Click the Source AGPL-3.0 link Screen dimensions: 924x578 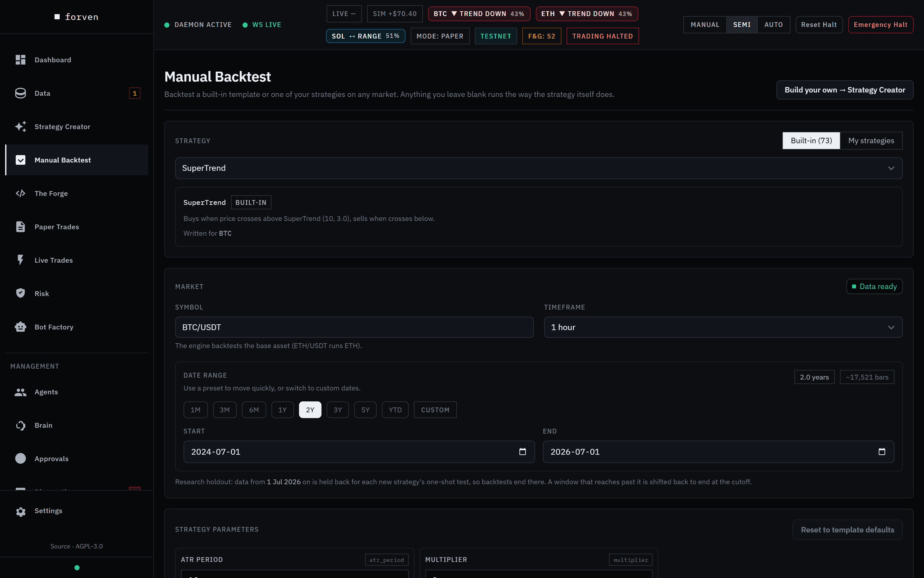(76, 546)
